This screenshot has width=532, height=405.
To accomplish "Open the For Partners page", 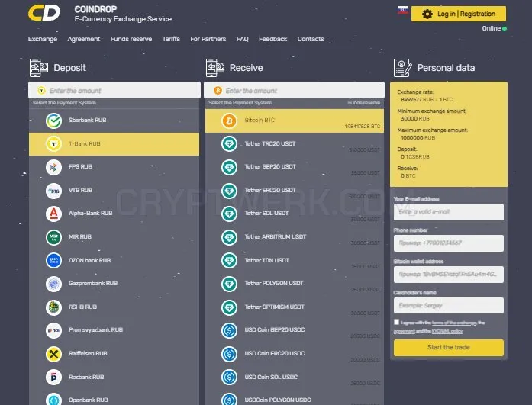I will click(208, 39).
